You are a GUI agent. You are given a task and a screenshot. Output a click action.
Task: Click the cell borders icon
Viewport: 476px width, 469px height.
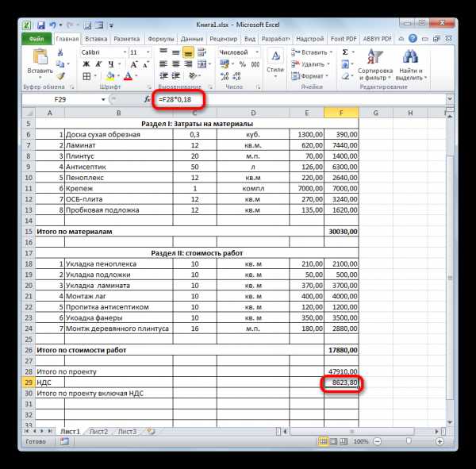(x=86, y=76)
